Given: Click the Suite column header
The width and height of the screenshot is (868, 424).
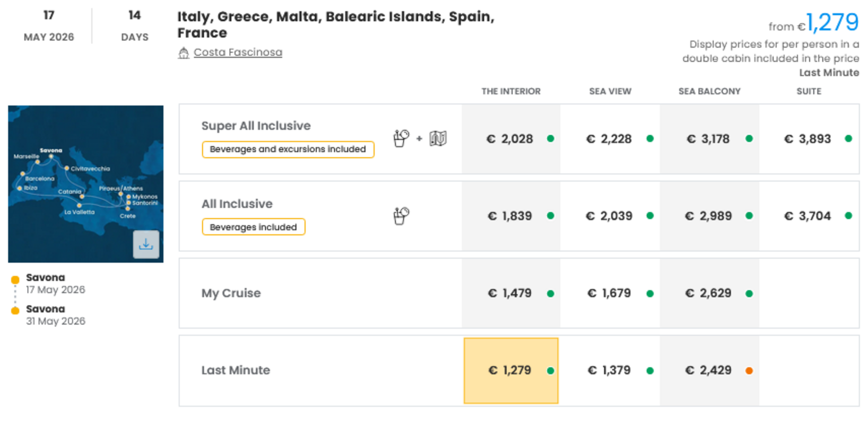Looking at the screenshot, I should [809, 91].
